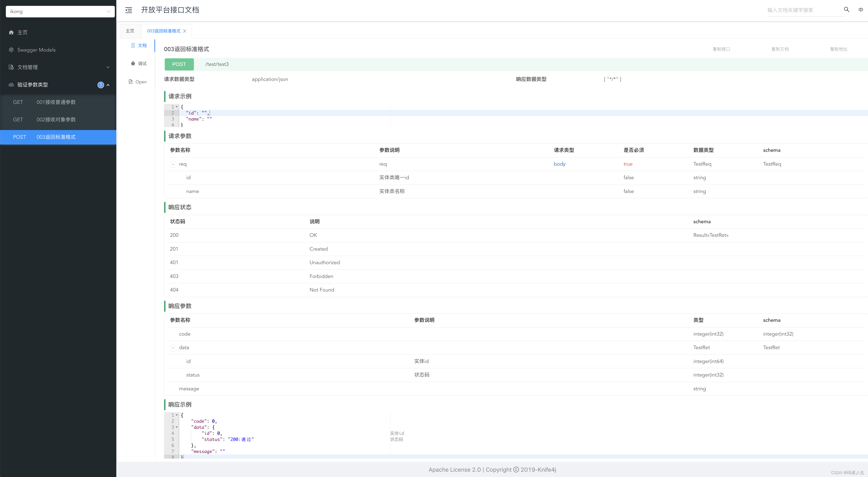Switch language with the 中 icon

coord(860,10)
